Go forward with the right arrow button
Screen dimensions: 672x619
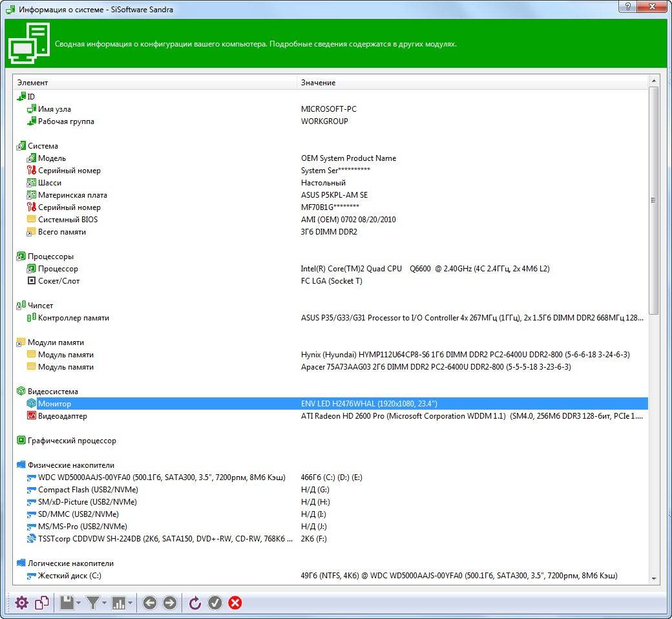click(x=170, y=603)
